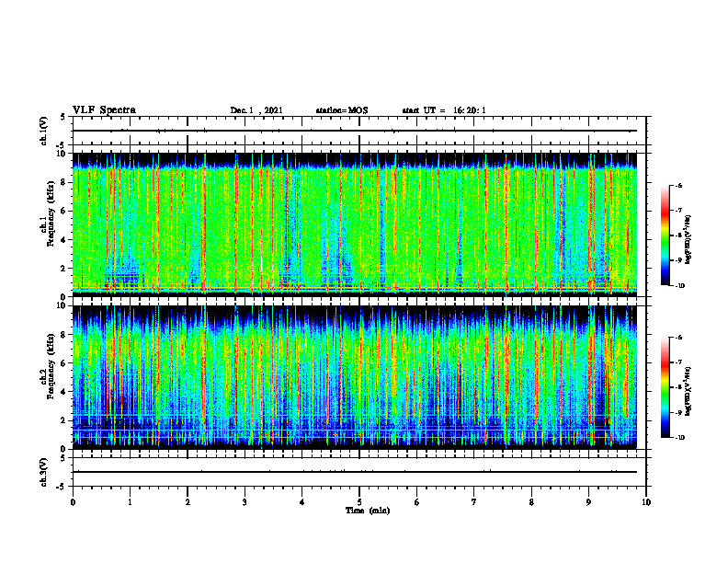
Task: Select the "Dec. 1, 2021" date text
Action: point(256,110)
